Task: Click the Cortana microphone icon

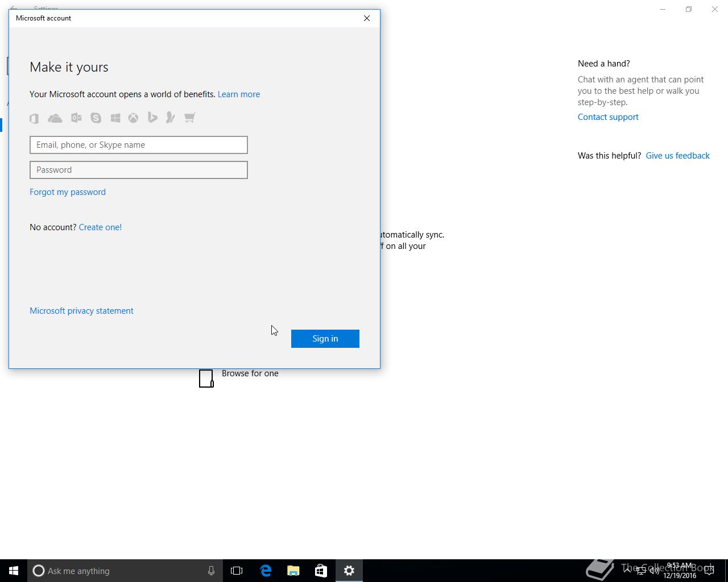Action: coord(211,571)
